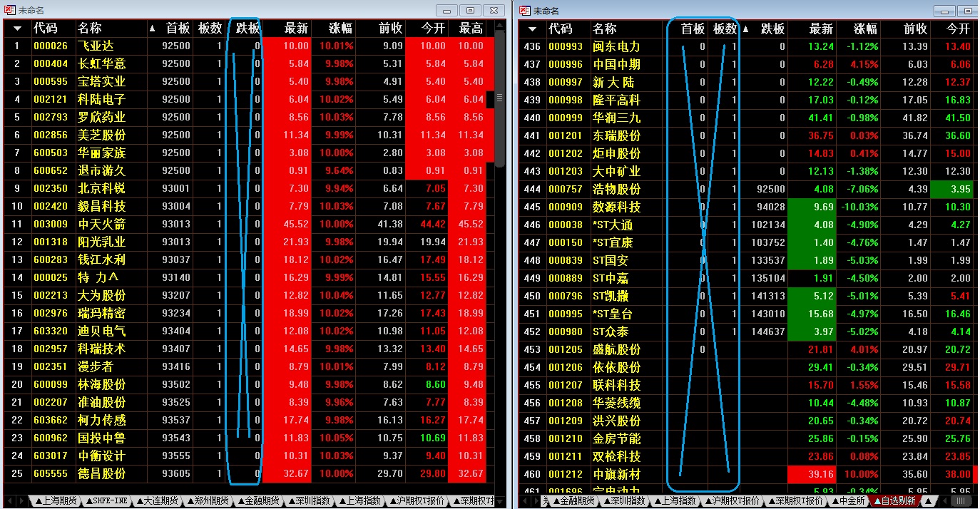The height and width of the screenshot is (509, 980).
Task: Open the header dropdown arrow in the left window
Action: 17,29
